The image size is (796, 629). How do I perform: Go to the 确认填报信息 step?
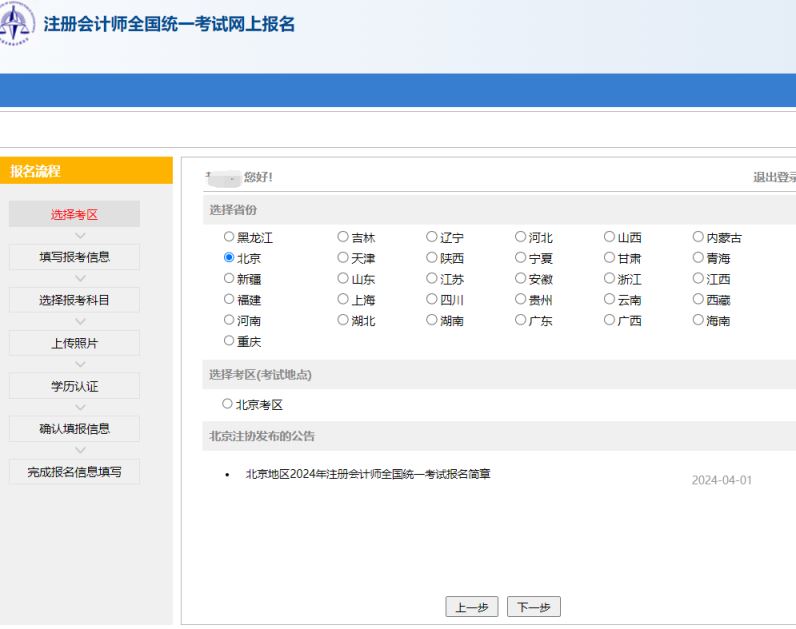[x=74, y=429]
